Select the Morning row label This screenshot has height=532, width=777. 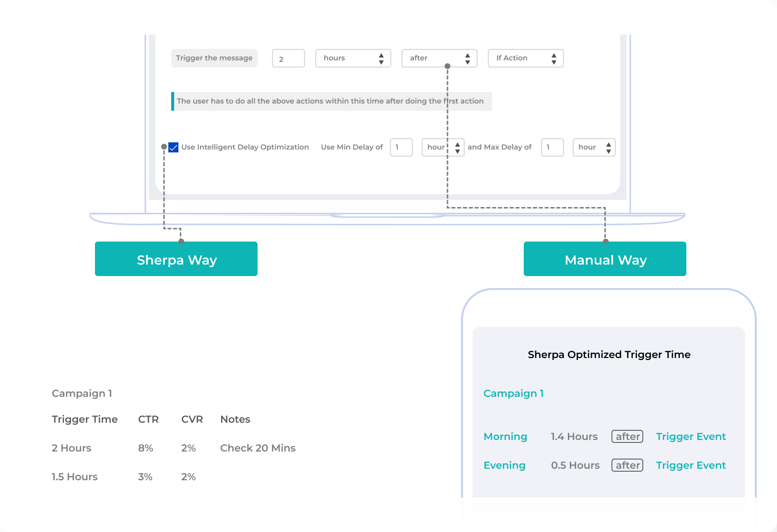505,437
